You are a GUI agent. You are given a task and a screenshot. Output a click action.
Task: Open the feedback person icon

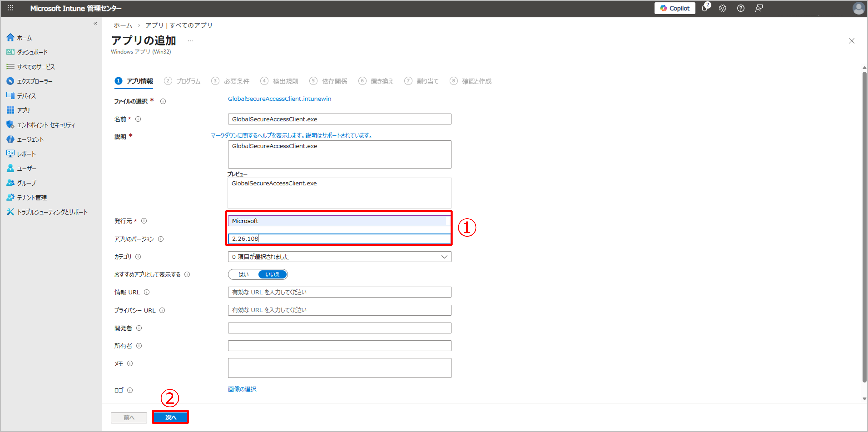(x=758, y=8)
